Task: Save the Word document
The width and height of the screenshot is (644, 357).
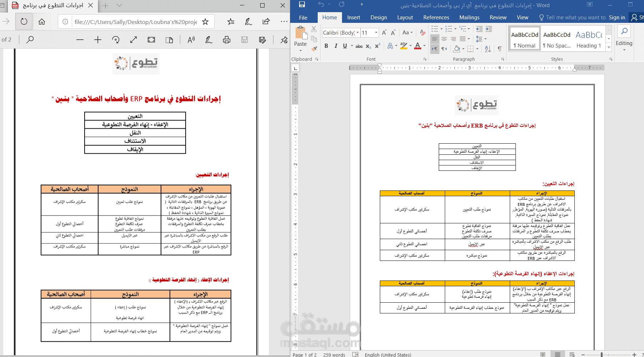Action: click(302, 5)
